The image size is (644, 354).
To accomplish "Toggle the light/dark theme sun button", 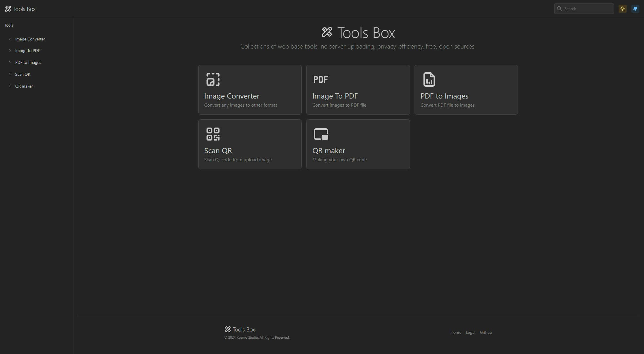I will [623, 9].
